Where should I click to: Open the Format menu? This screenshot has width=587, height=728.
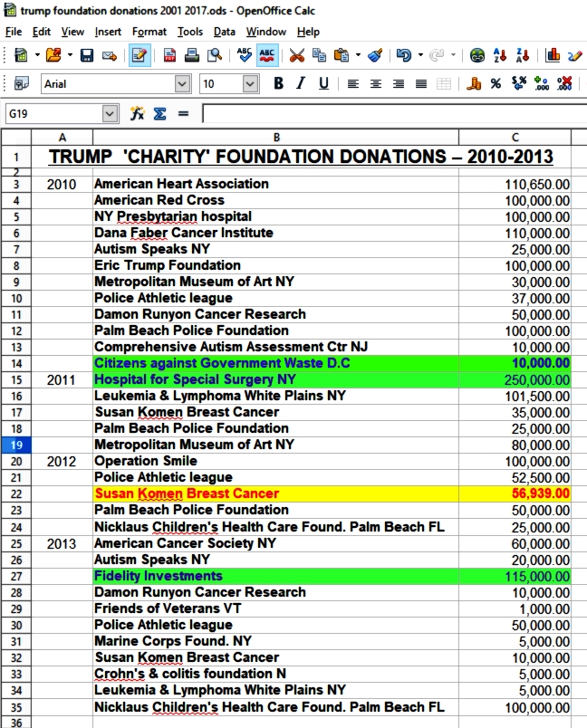coord(149,32)
